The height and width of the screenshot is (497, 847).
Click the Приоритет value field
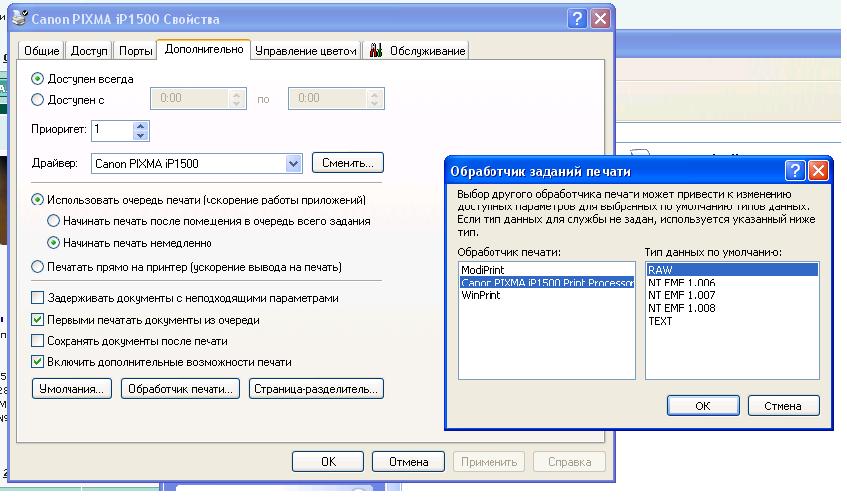[x=112, y=130]
